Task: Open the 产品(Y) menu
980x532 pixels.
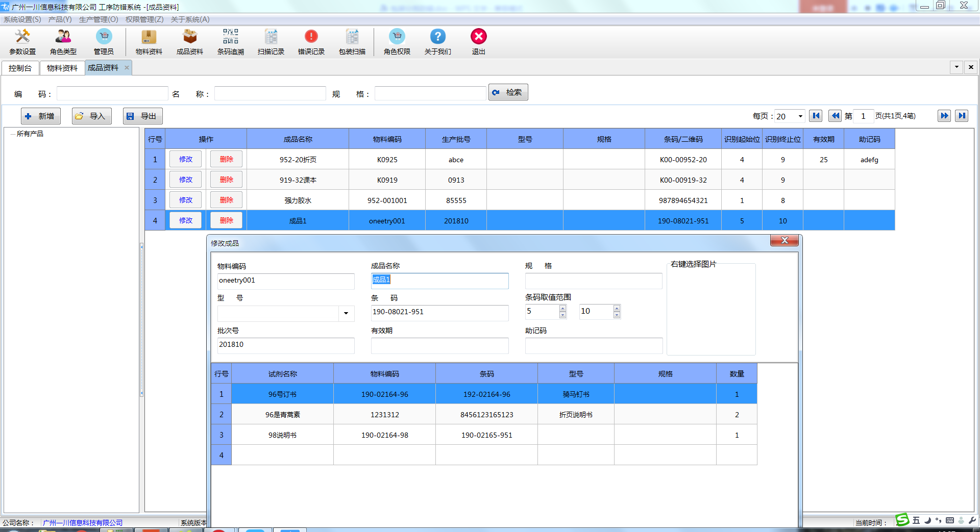Action: (60, 19)
